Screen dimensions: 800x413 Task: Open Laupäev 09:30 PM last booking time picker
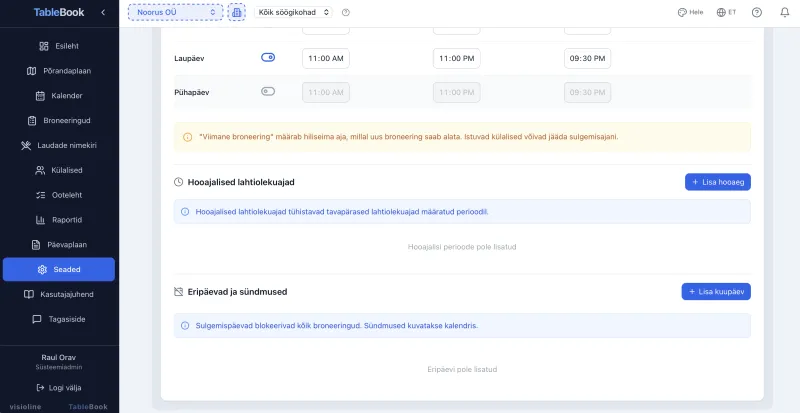(x=587, y=58)
